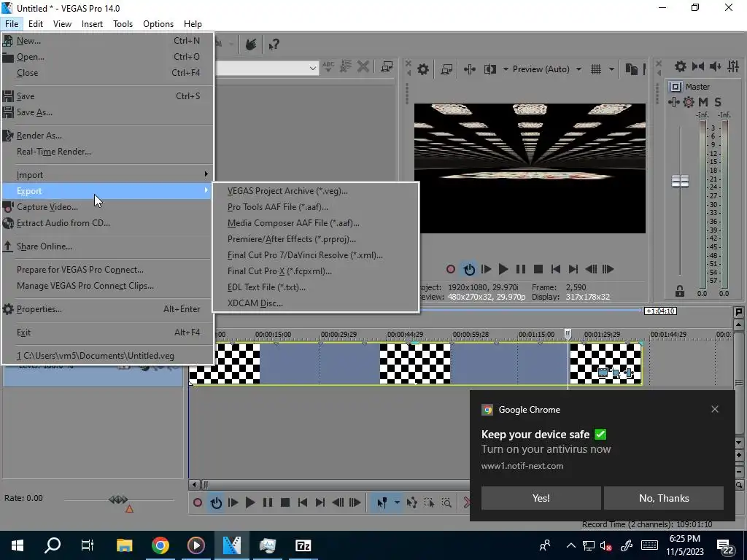The width and height of the screenshot is (747, 560).
Task: Open Mixing Console icon in Master Bus toolbar
Action: point(733,66)
